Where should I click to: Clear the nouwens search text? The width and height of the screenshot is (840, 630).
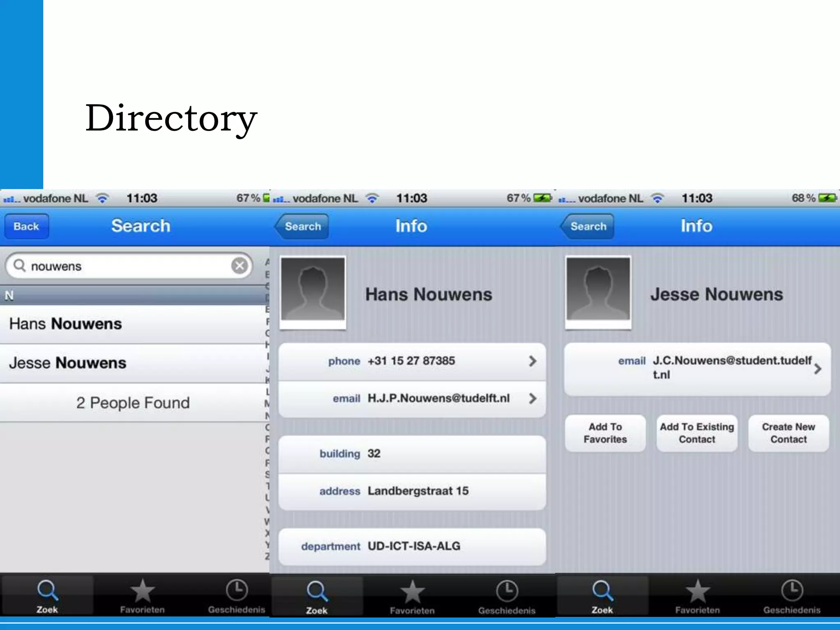(x=240, y=266)
